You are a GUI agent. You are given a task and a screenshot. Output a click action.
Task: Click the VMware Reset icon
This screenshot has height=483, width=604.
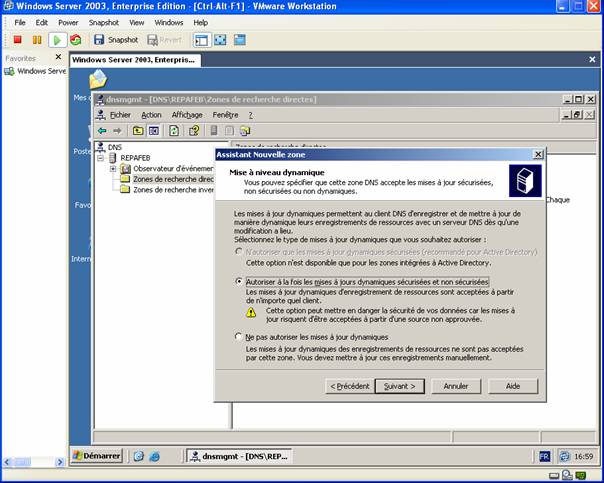click(x=76, y=40)
